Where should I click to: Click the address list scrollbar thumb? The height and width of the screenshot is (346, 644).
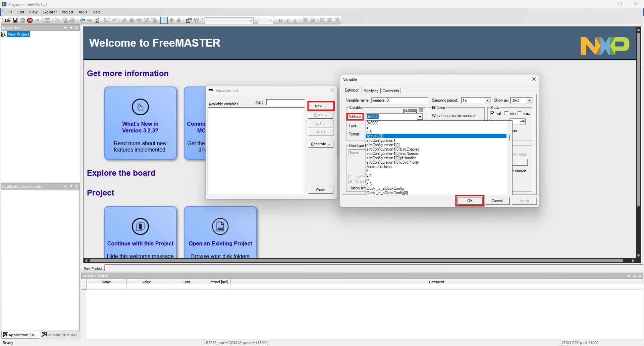point(509,138)
